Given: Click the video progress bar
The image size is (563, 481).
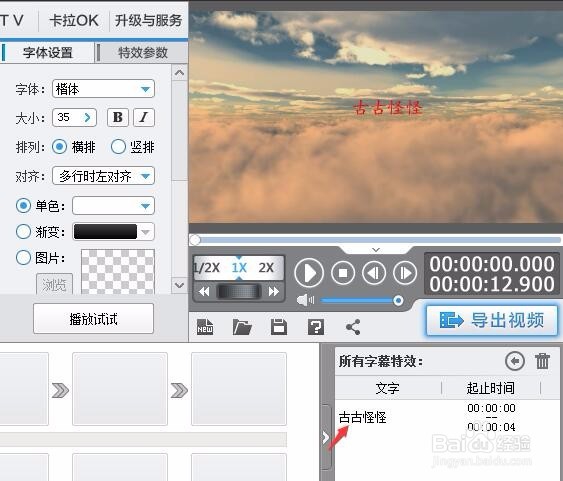Looking at the screenshot, I should coord(375,239).
